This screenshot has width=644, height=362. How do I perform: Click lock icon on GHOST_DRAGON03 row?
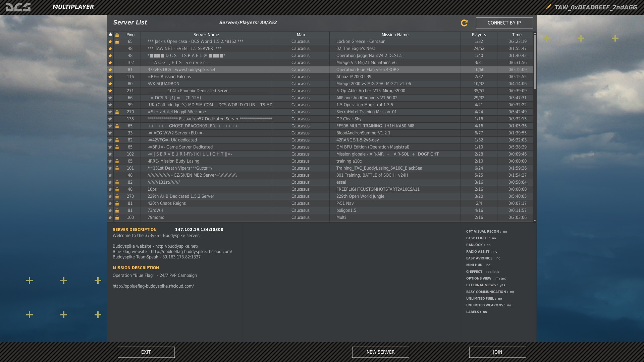pyautogui.click(x=117, y=126)
